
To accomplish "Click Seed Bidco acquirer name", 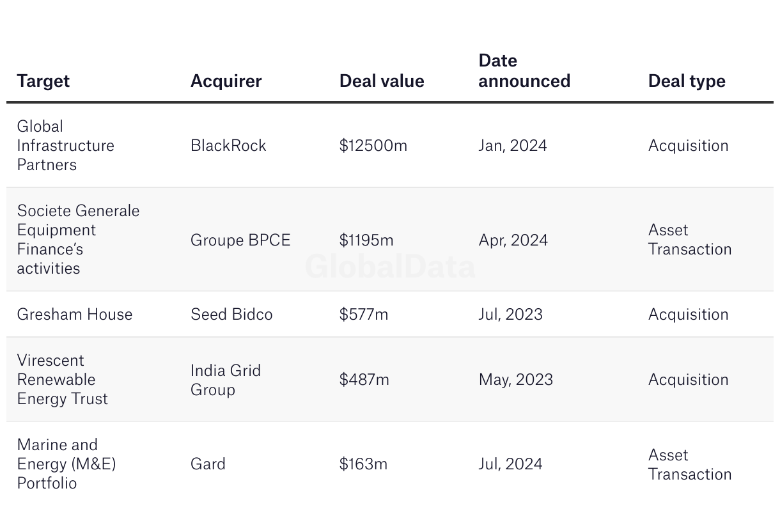I will pyautogui.click(x=231, y=314).
